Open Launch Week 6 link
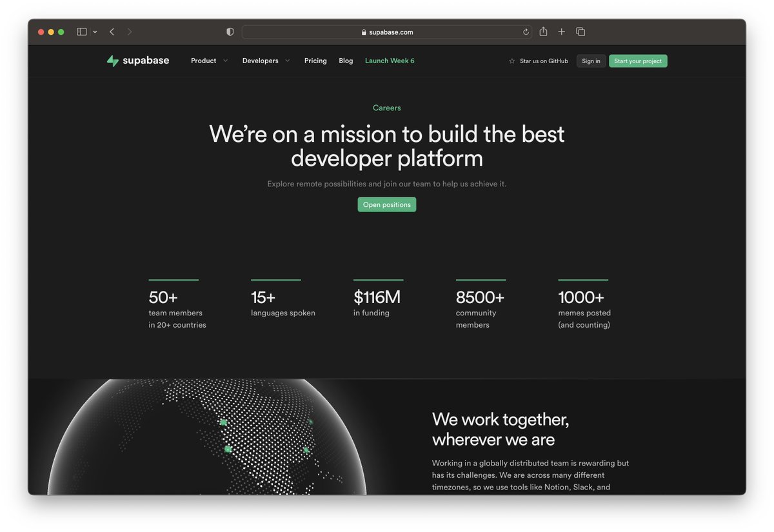Screen dimensions: 774x532 pos(390,61)
